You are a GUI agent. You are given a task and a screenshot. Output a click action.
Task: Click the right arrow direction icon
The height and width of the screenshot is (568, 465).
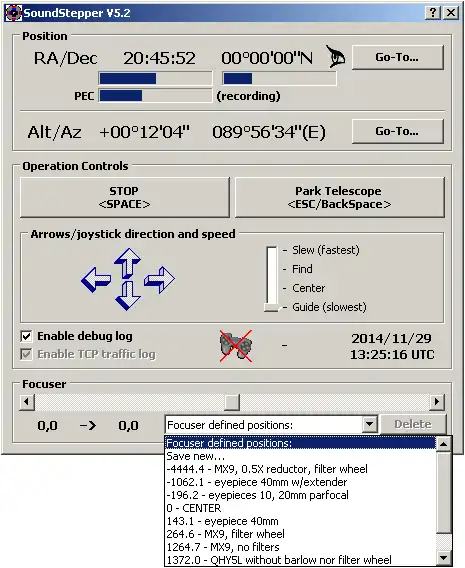[159, 279]
